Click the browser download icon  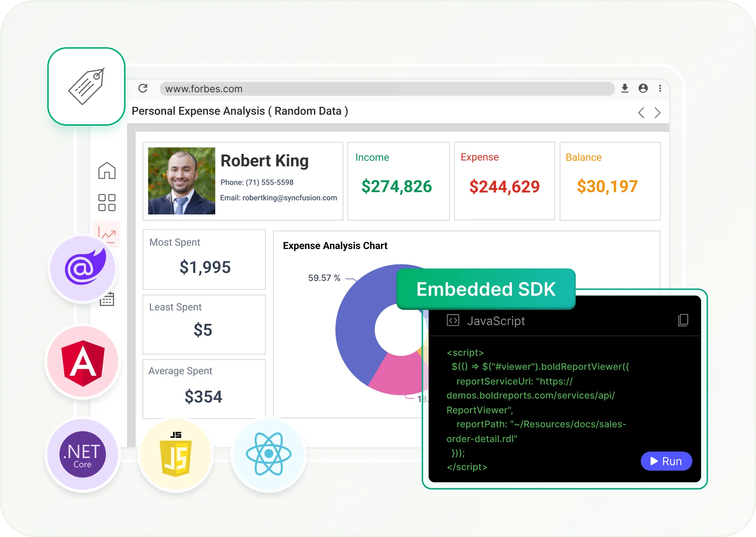click(x=625, y=89)
